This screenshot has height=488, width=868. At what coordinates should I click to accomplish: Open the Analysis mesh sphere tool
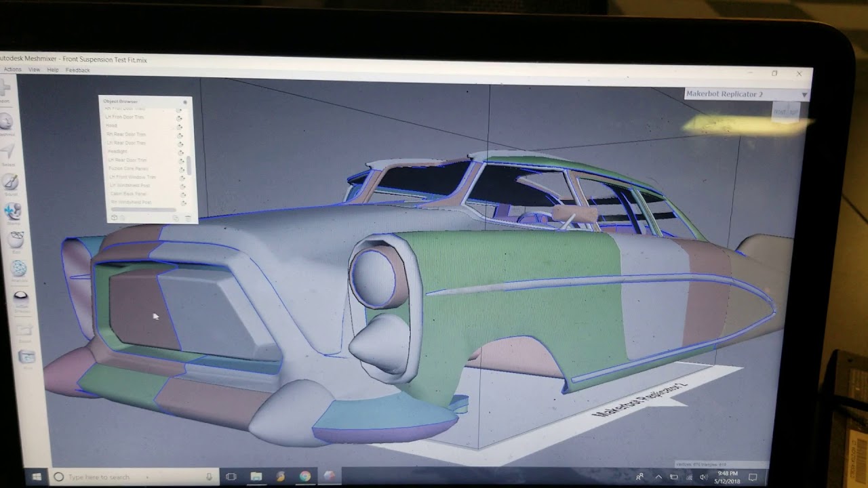(19, 268)
